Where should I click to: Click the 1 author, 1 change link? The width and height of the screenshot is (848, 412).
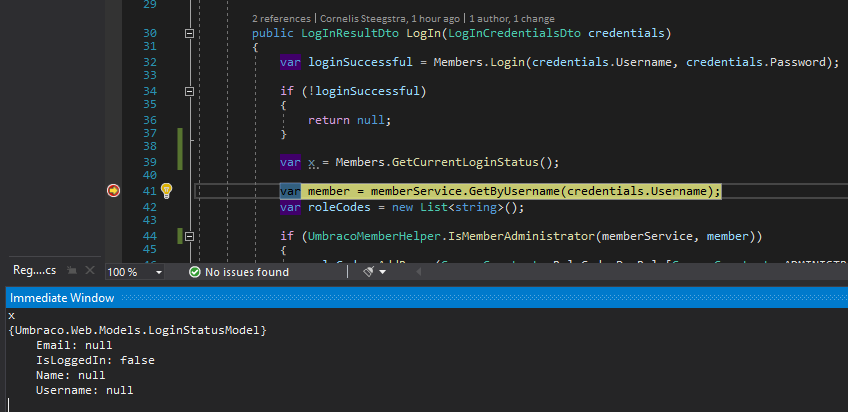click(510, 19)
